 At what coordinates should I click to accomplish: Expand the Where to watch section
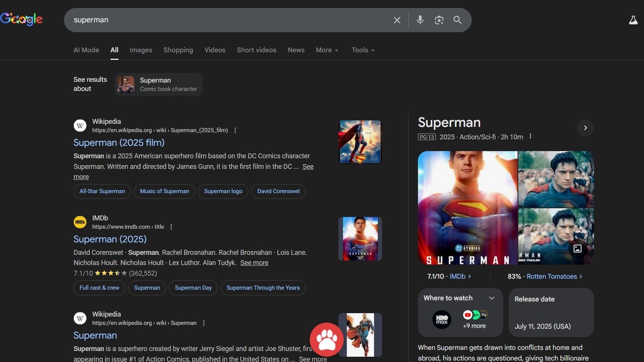coord(491,298)
